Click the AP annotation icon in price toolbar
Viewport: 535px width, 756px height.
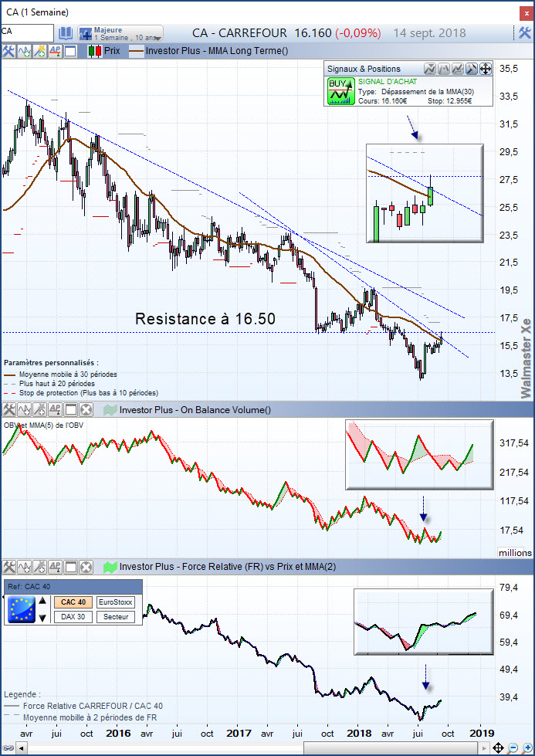click(x=55, y=51)
